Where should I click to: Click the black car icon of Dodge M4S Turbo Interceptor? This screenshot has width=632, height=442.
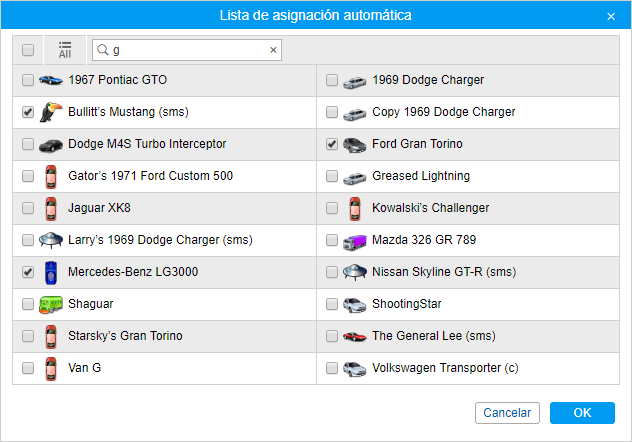point(51,145)
